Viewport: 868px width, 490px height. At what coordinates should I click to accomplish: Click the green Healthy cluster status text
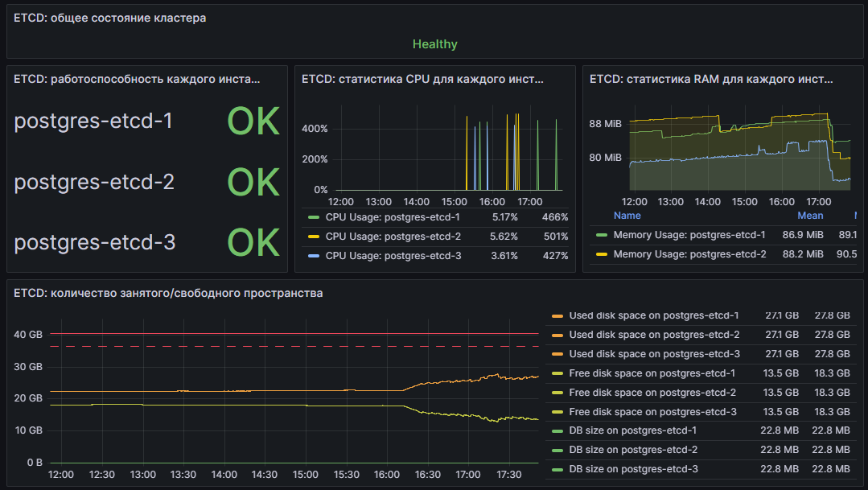point(434,44)
